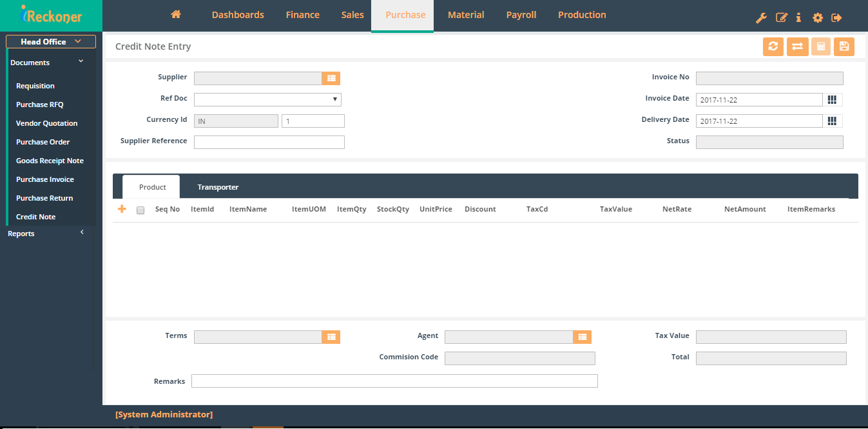Image resolution: width=868 pixels, height=429 pixels.
Task: Open the Ref Doc dropdown
Action: pos(334,99)
